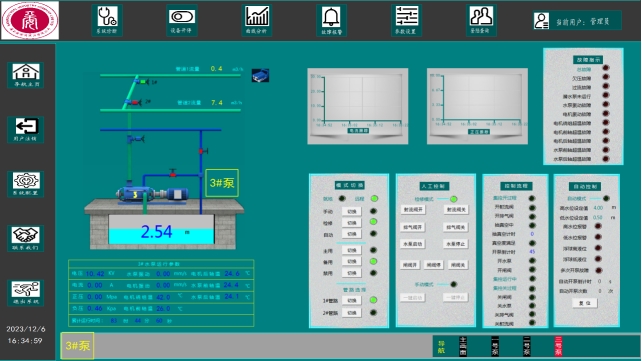Open the device start/stop switch icon

[182, 20]
